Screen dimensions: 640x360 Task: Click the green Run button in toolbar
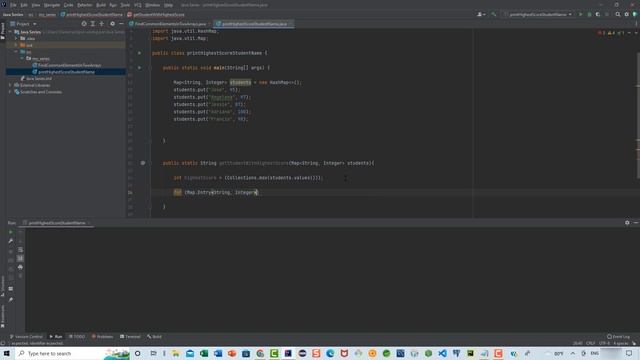[580, 14]
